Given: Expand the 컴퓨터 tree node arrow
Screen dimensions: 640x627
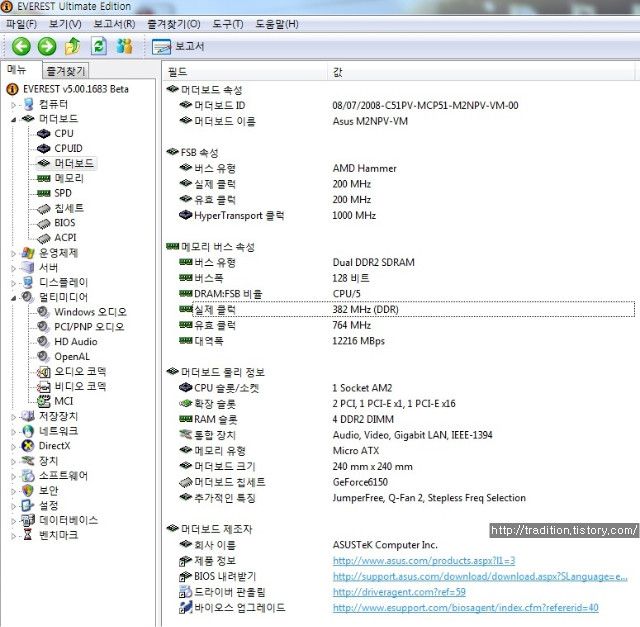Looking at the screenshot, I should click(x=13, y=105).
